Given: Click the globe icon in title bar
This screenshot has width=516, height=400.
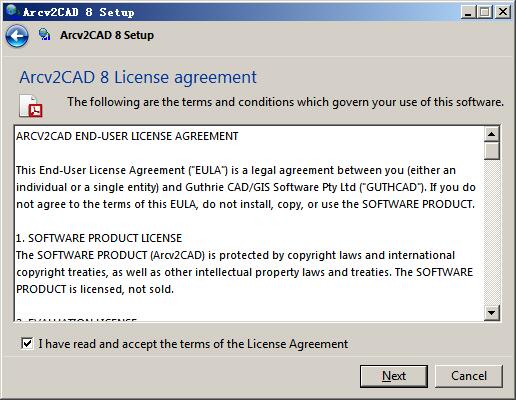Looking at the screenshot, I should (x=12, y=11).
